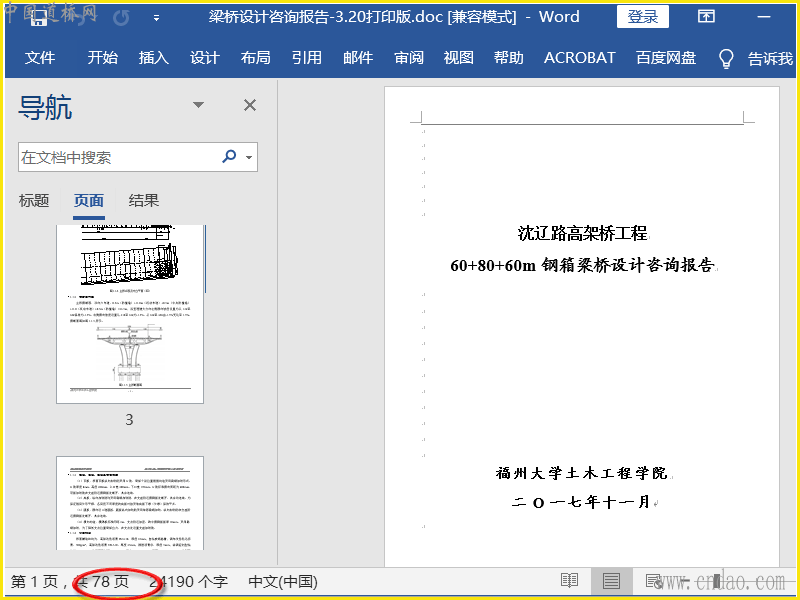Switch to the 帮助 ribbon tab
Image resolution: width=800 pixels, height=600 pixels.
(509, 58)
